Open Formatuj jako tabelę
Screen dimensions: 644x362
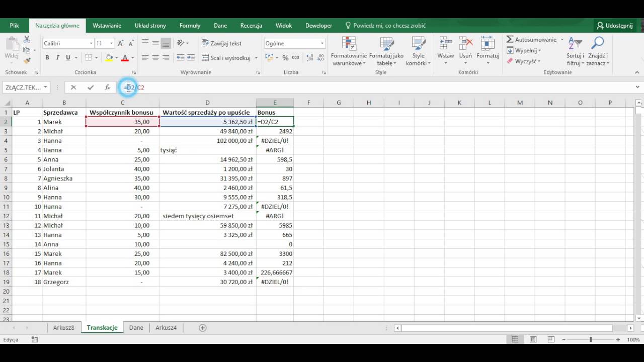pyautogui.click(x=386, y=52)
